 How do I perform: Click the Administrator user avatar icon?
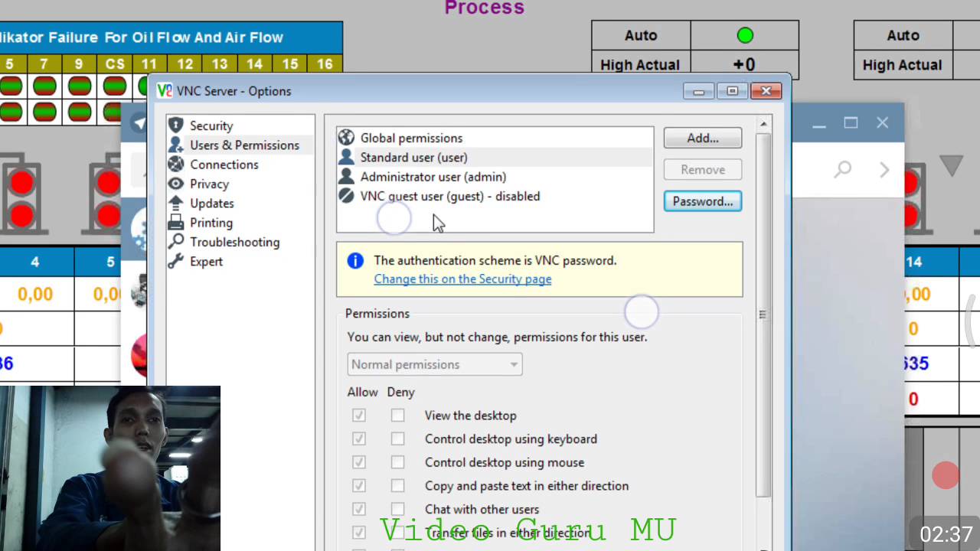point(346,177)
